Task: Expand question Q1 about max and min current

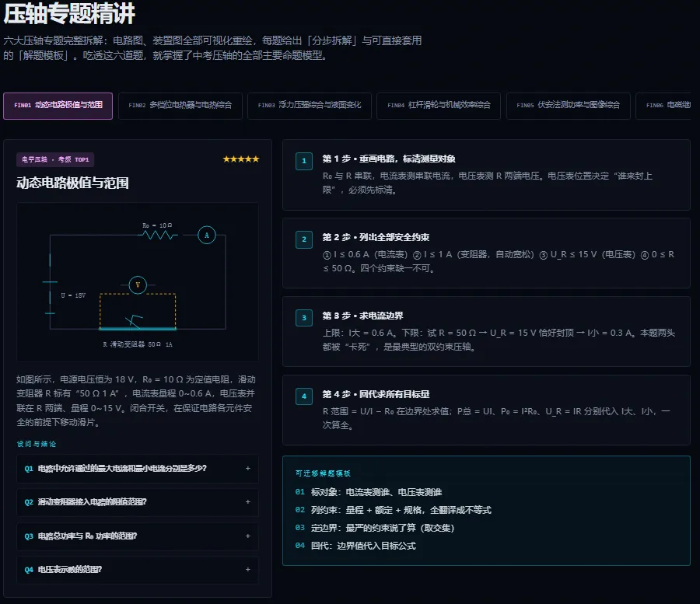Action: pos(138,469)
